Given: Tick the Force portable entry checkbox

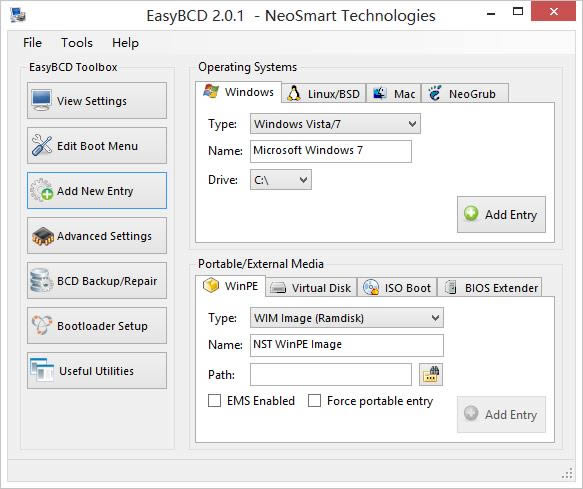Looking at the screenshot, I should [x=315, y=401].
